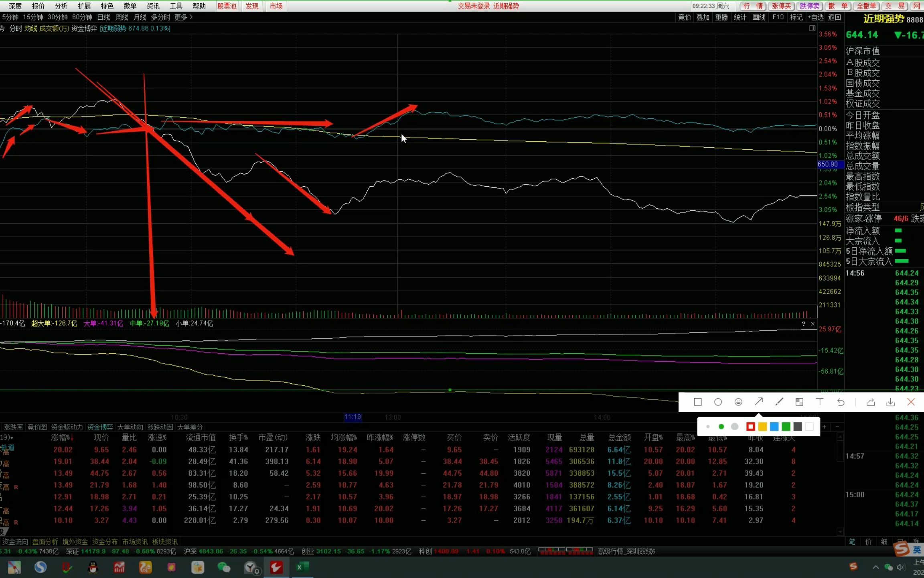Screen dimensions: 924x578
Task: Select the small stroke thickness dot
Action: [708, 427]
